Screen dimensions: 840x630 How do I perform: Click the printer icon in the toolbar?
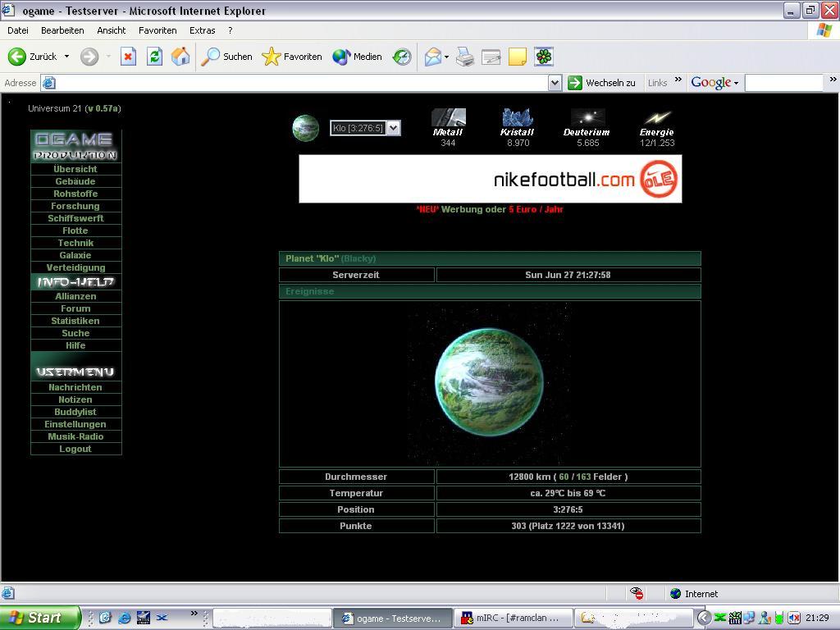pyautogui.click(x=465, y=57)
